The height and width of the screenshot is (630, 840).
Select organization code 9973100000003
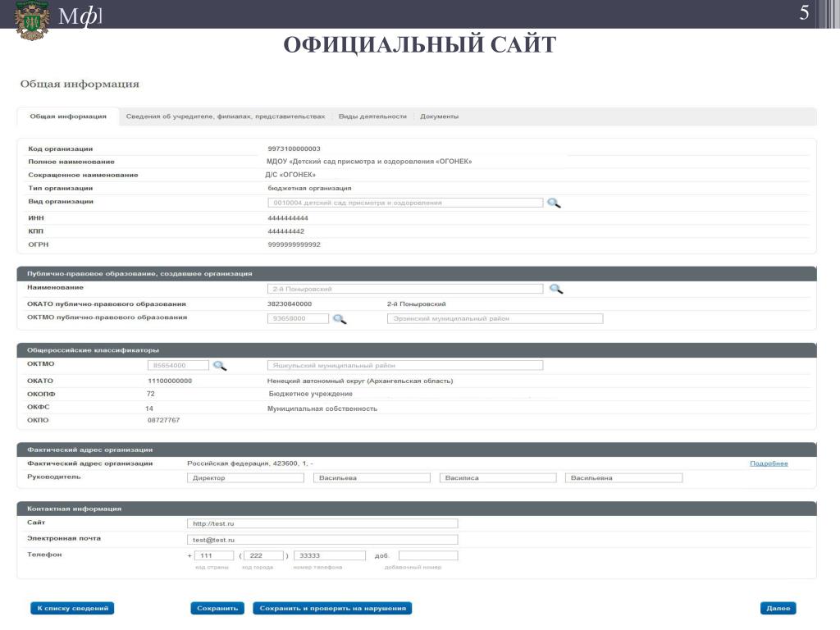click(294, 149)
